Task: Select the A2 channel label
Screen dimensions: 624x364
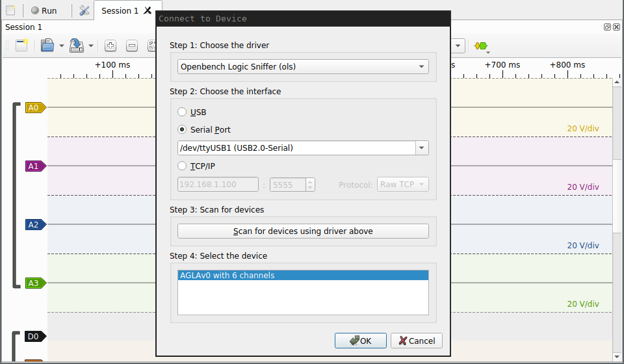Action: click(x=36, y=224)
